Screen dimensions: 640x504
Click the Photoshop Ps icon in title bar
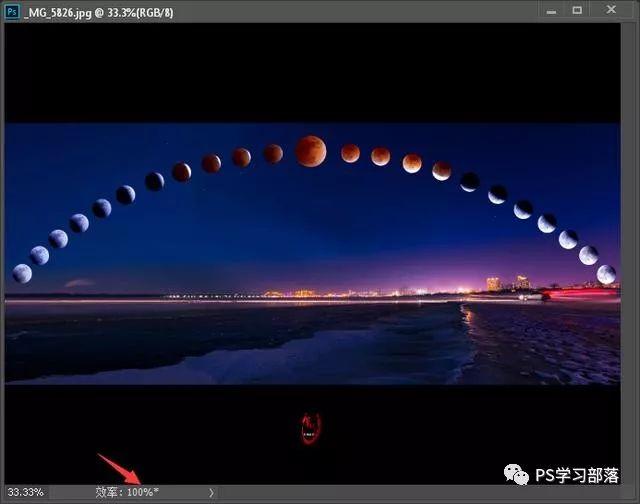coord(12,11)
